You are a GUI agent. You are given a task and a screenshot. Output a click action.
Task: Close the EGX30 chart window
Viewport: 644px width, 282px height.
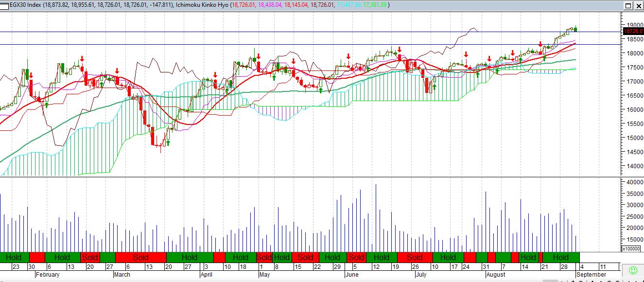click(x=638, y=6)
